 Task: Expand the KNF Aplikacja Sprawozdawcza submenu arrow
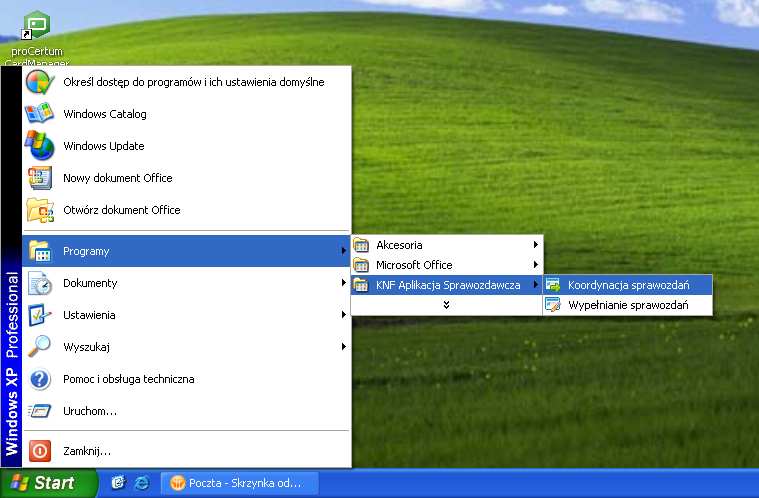(535, 285)
